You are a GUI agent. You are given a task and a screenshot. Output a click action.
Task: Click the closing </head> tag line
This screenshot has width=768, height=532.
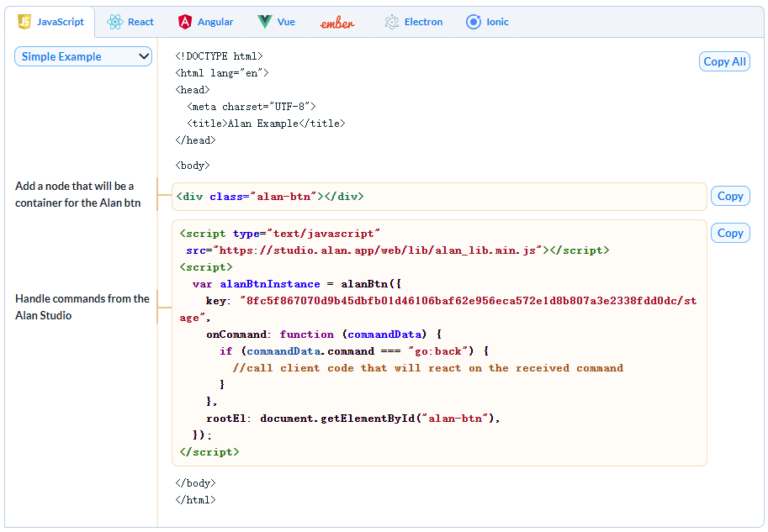[195, 140]
